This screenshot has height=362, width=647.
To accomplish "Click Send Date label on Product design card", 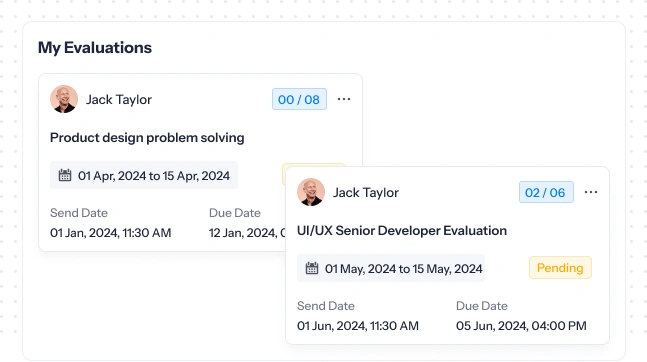I will pos(79,213).
